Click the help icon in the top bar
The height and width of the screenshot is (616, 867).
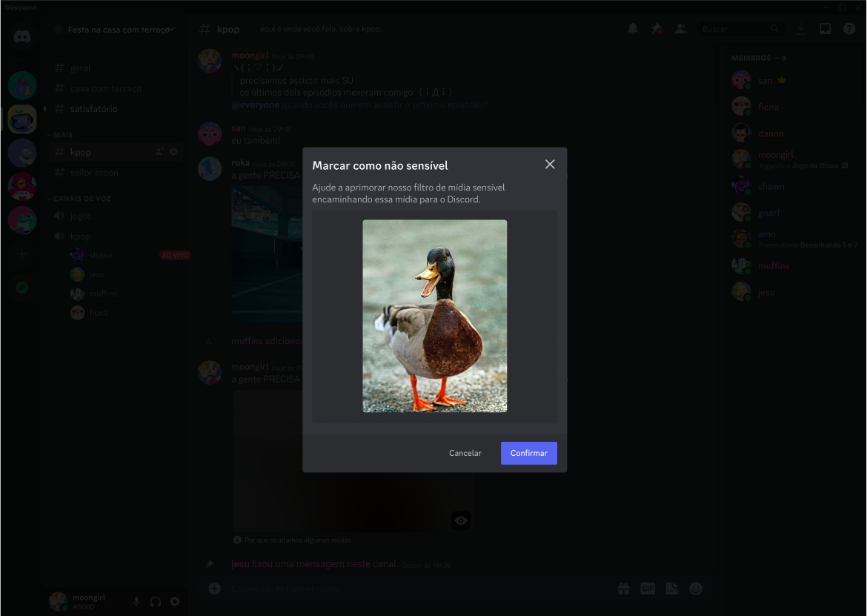tap(848, 27)
